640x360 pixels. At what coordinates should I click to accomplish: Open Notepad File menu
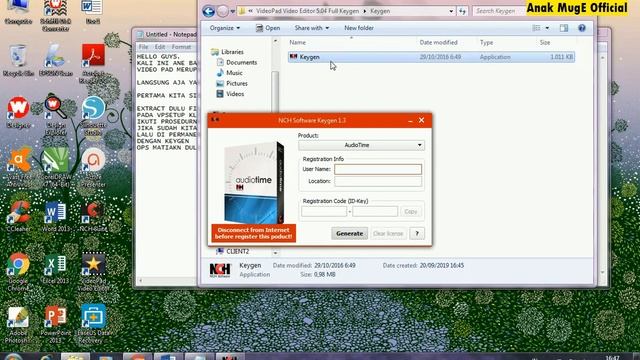(143, 47)
